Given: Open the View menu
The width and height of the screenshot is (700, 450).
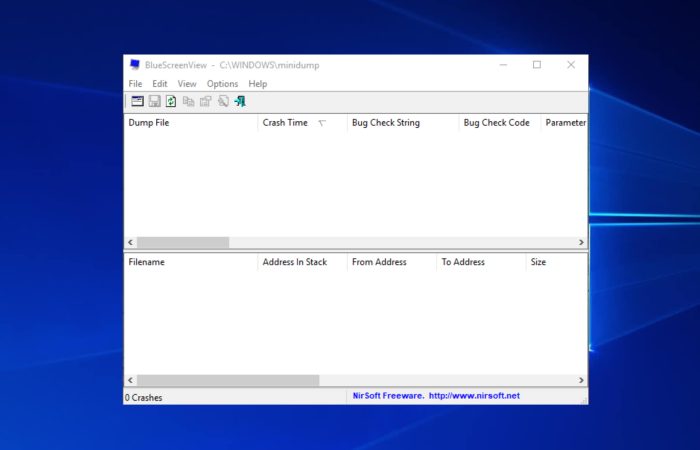Looking at the screenshot, I should click(187, 84).
